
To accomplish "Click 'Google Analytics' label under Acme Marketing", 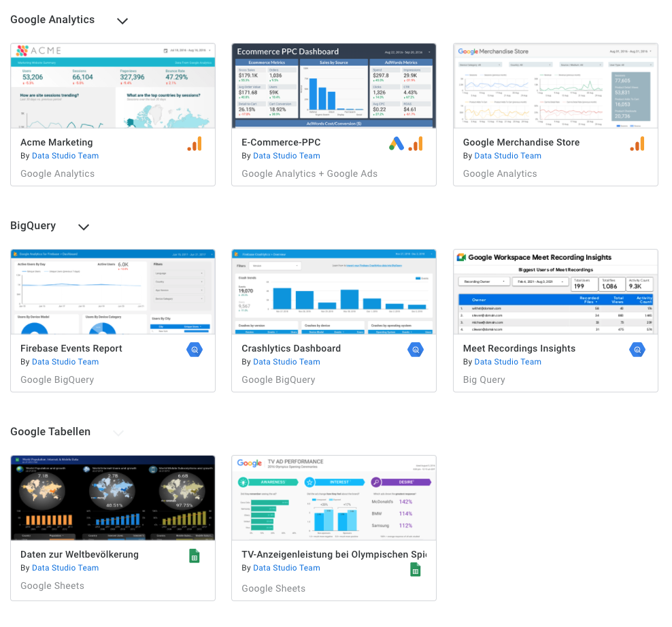I will (x=57, y=173).
